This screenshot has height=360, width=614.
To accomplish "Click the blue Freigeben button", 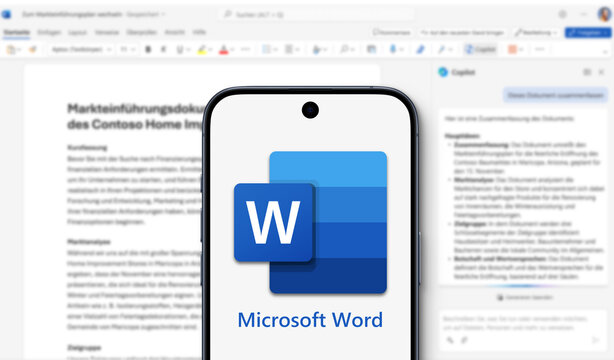I will pyautogui.click(x=587, y=33).
